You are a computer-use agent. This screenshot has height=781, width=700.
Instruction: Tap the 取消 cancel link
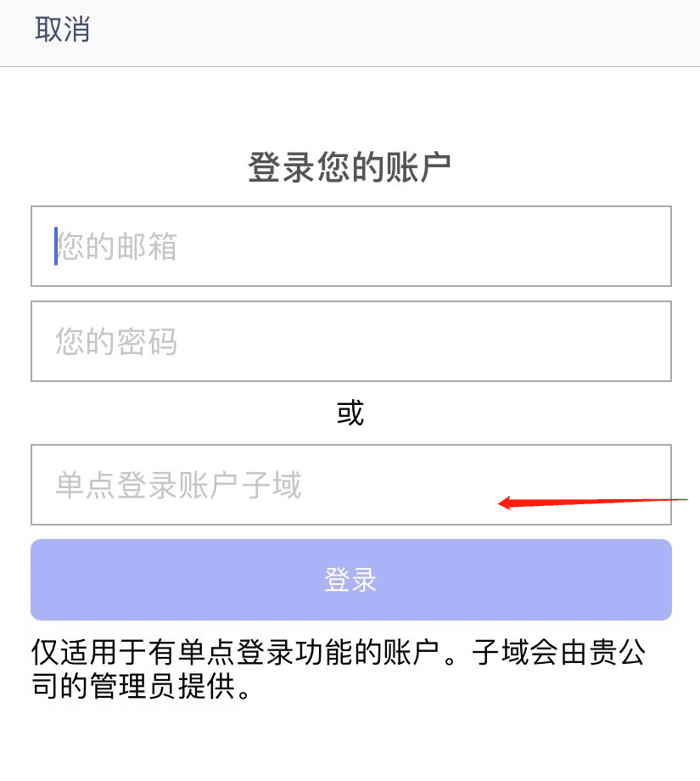(x=62, y=29)
